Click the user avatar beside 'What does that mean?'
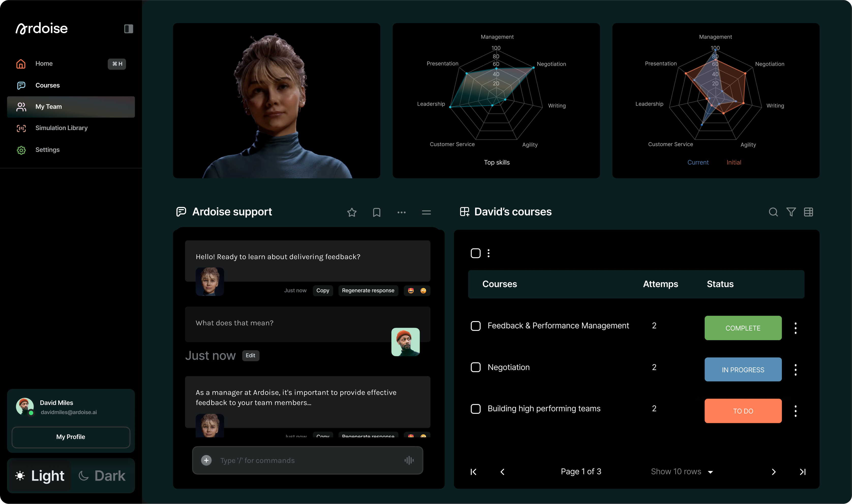 pyautogui.click(x=405, y=342)
